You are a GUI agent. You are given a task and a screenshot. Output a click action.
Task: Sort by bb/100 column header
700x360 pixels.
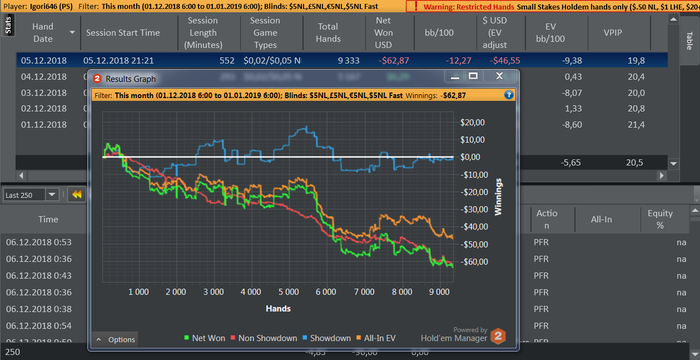[445, 33]
